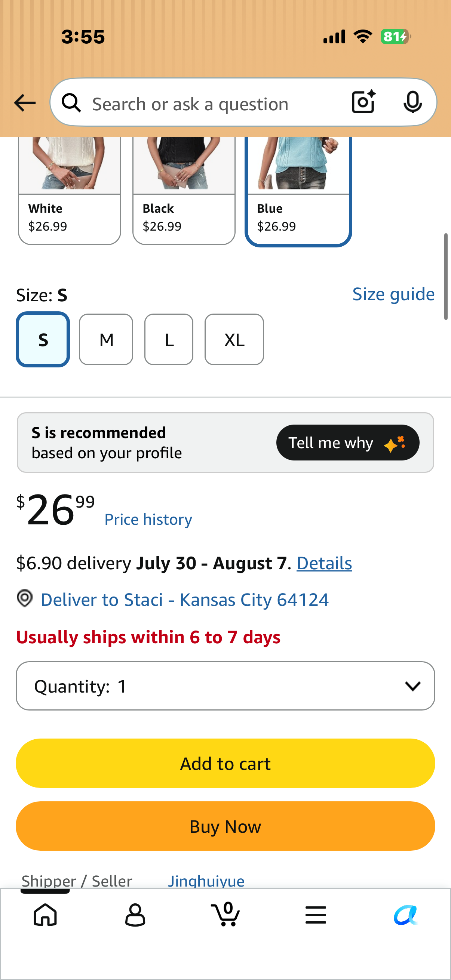Viewport: 451px width, 980px height.
Task: Tap the Buy Now button
Action: click(x=225, y=826)
